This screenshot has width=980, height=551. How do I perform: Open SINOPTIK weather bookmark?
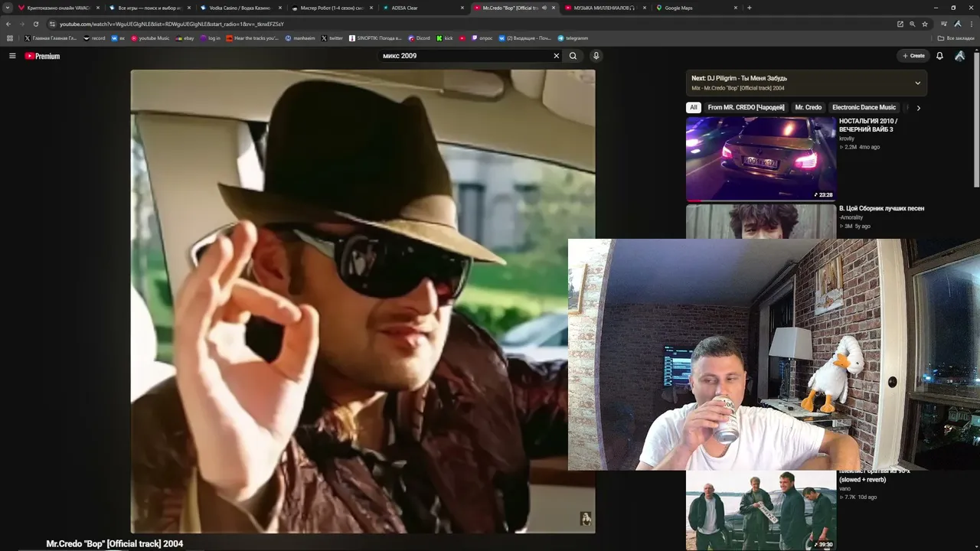tap(375, 38)
